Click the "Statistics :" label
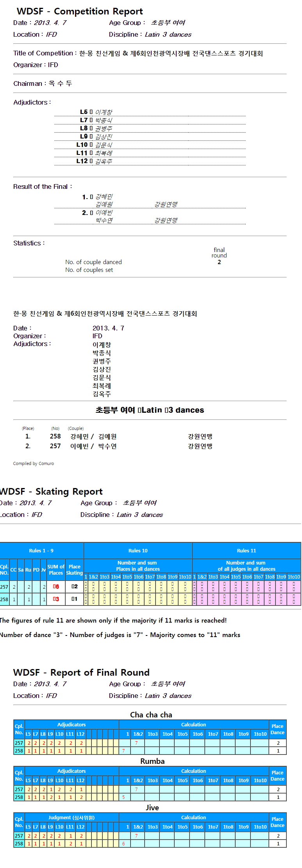 (x=29, y=243)
